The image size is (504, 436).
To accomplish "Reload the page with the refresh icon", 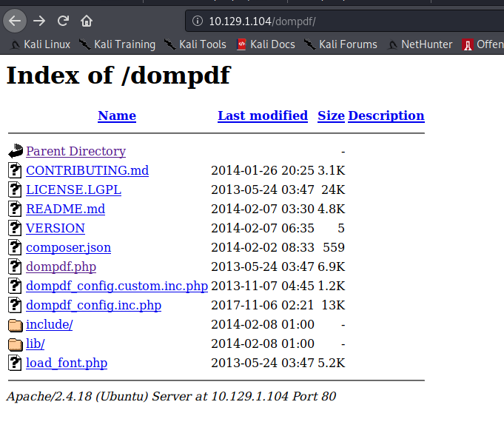I will click(64, 20).
